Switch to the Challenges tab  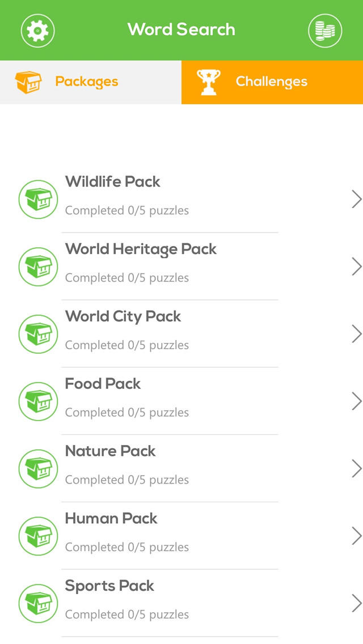pyautogui.click(x=271, y=82)
